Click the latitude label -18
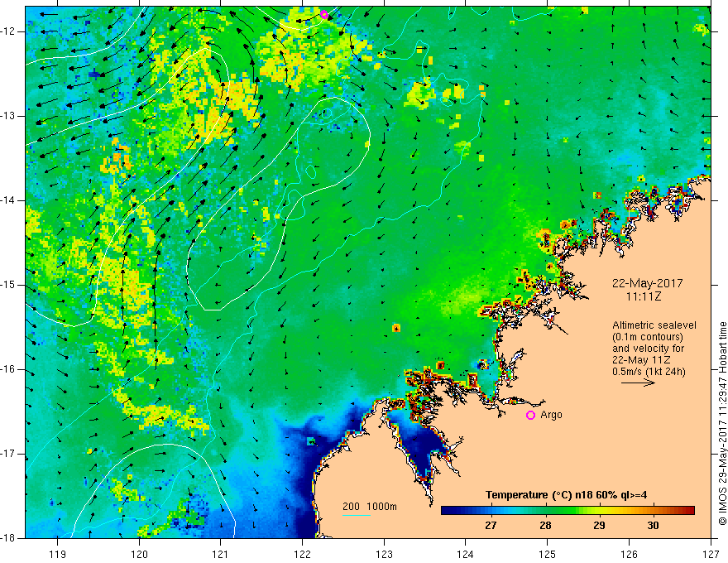The width and height of the screenshot is (728, 563). coord(9,538)
